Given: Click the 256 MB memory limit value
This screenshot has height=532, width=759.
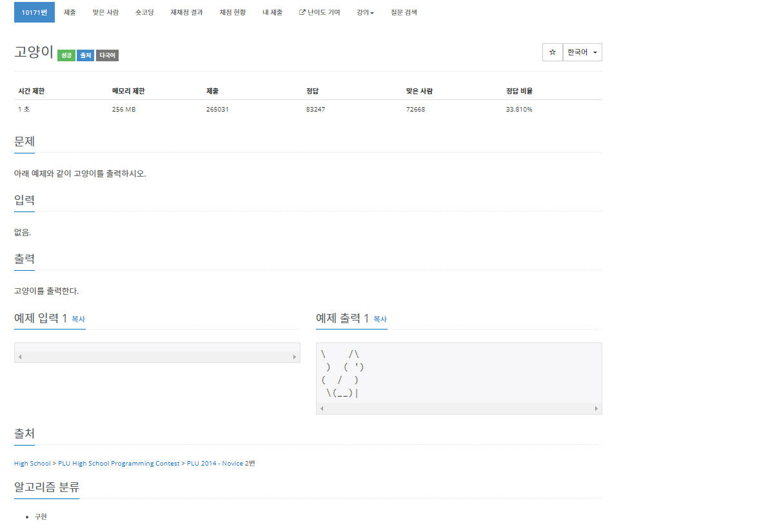Looking at the screenshot, I should pyautogui.click(x=124, y=110).
